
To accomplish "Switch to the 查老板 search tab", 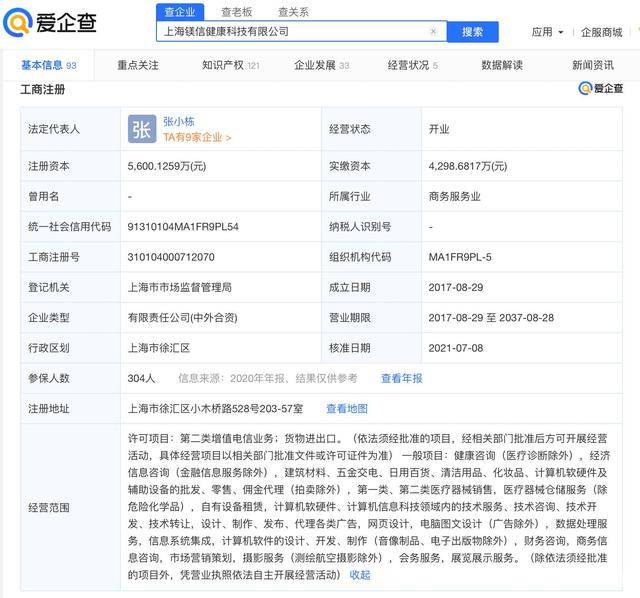I will tap(236, 12).
